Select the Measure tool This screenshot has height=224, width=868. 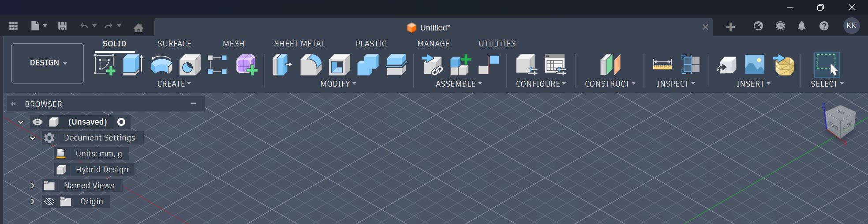[662, 65]
